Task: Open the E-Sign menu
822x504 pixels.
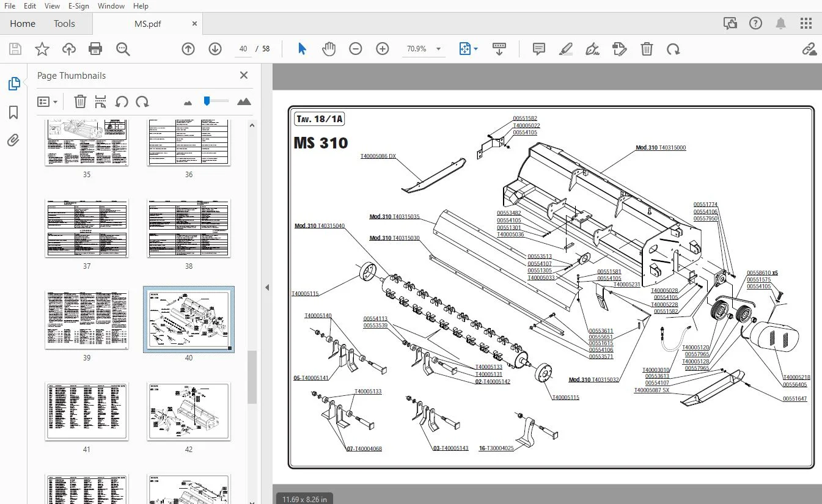Action: (79, 6)
